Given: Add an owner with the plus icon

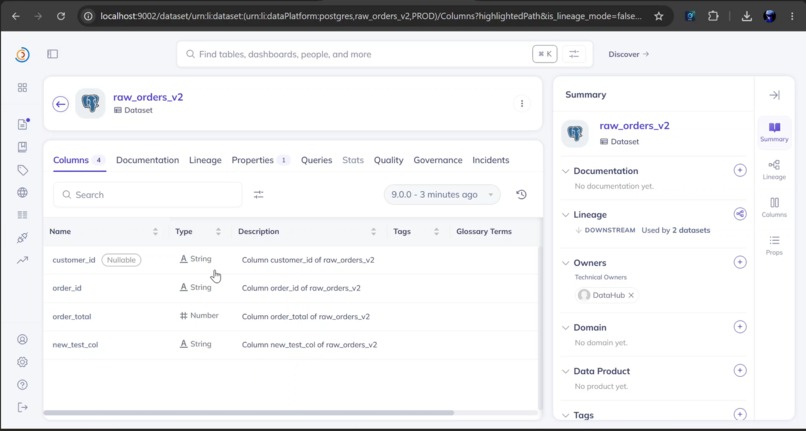Looking at the screenshot, I should pyautogui.click(x=740, y=262).
